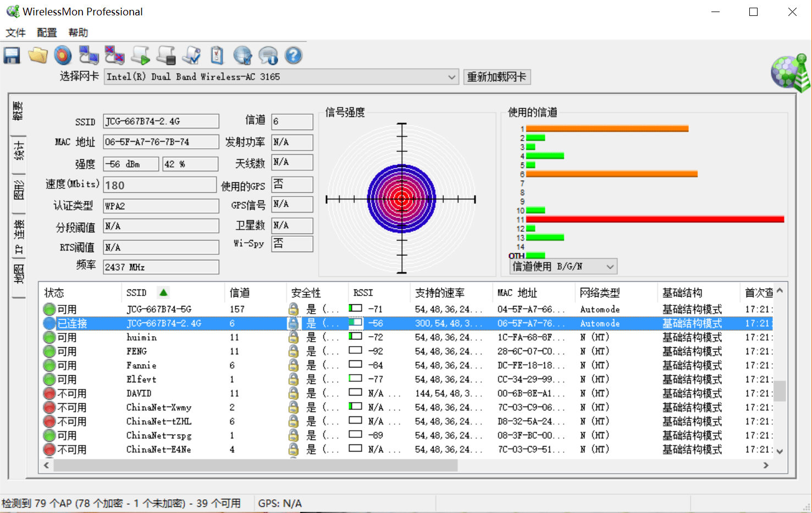This screenshot has height=513, width=812.
Task: Open the 文件 menu
Action: click(15, 32)
